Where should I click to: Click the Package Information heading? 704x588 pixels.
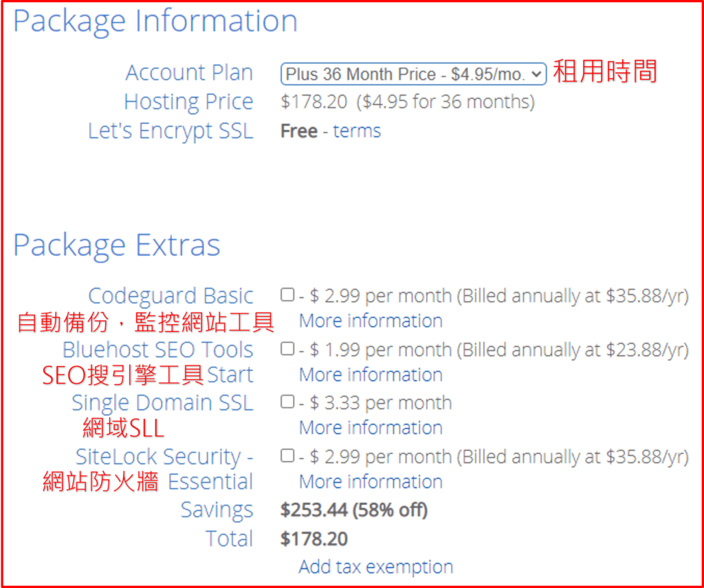pyautogui.click(x=155, y=21)
